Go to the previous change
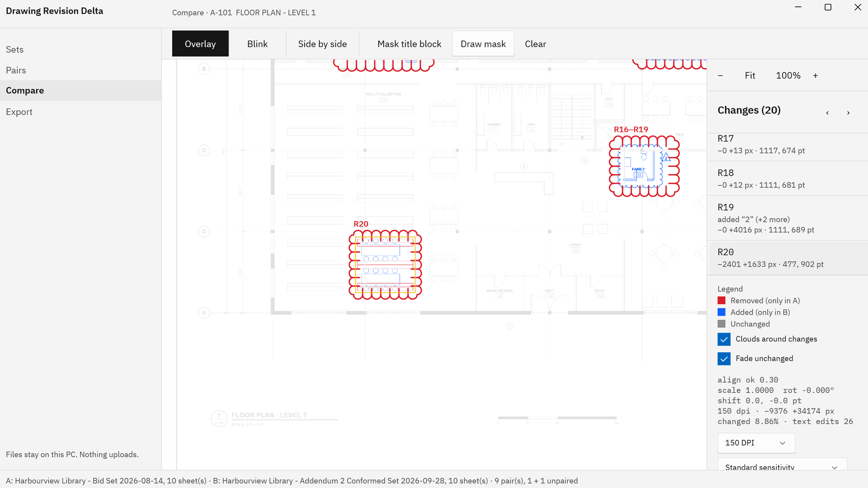This screenshot has width=868, height=488. tap(827, 113)
